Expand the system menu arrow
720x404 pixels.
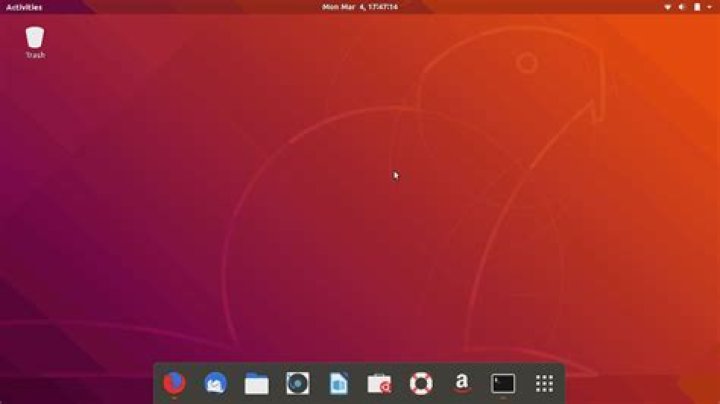709,7
